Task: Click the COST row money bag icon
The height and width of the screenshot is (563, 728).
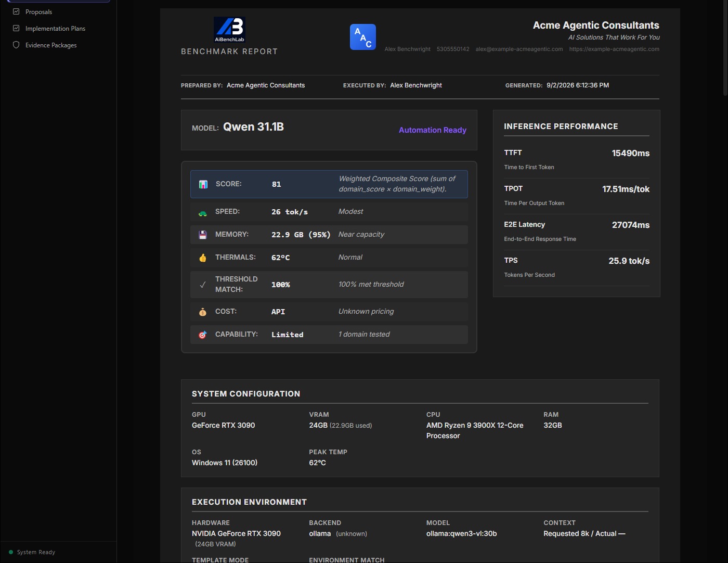Action: [203, 312]
